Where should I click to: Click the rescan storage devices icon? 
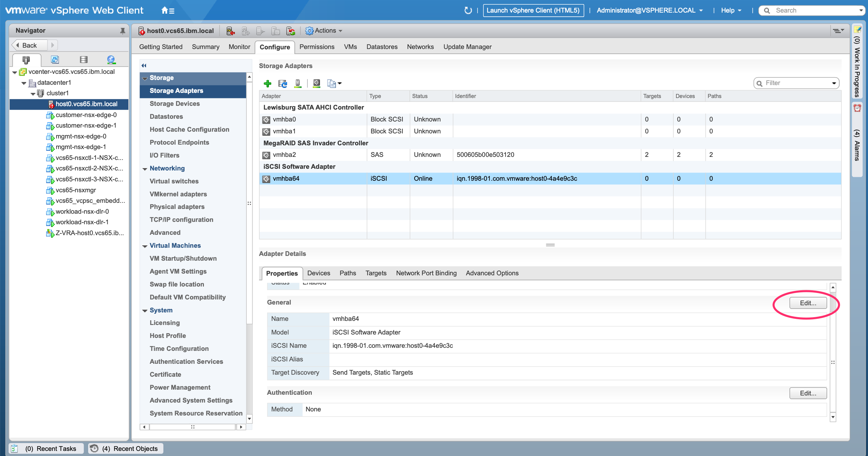point(298,83)
